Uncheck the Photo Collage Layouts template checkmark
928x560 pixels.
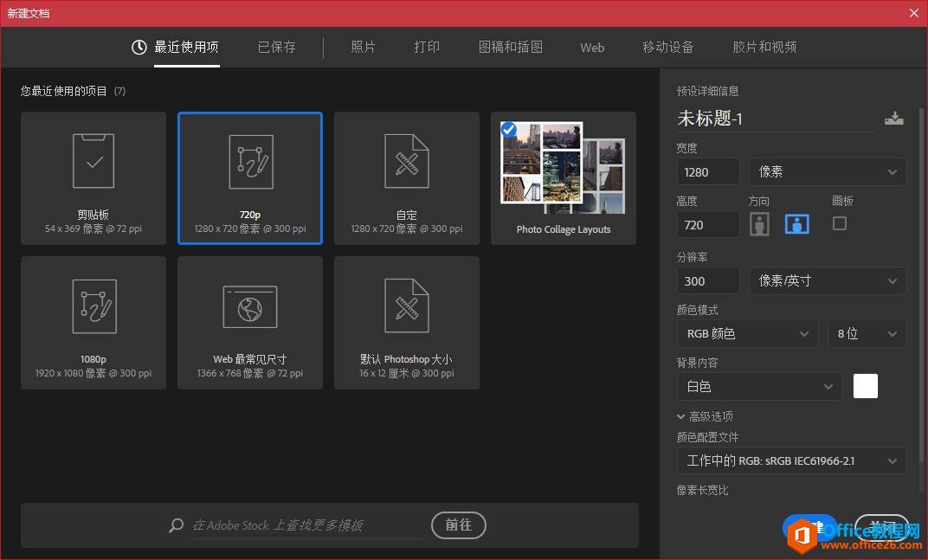[508, 129]
